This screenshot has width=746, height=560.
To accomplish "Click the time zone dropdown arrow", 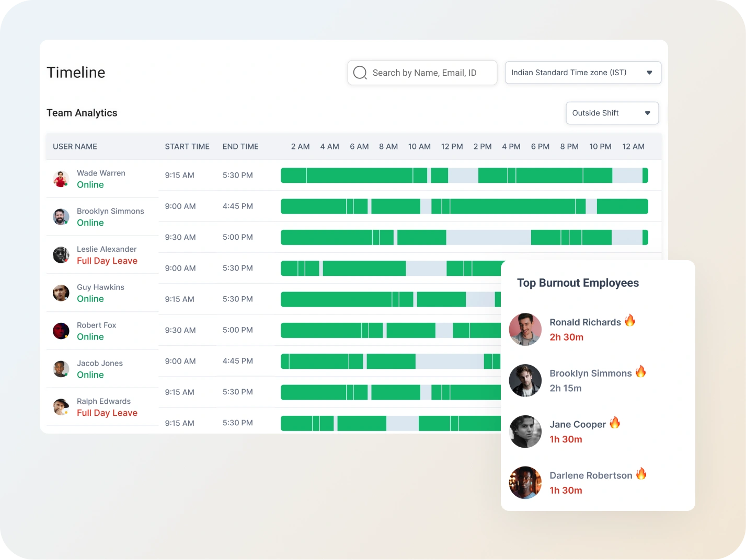I will (649, 73).
